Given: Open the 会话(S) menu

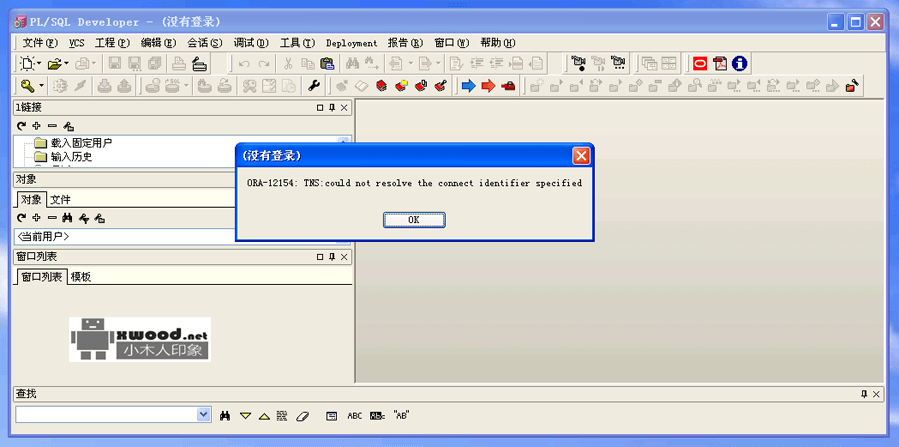Looking at the screenshot, I should (205, 43).
